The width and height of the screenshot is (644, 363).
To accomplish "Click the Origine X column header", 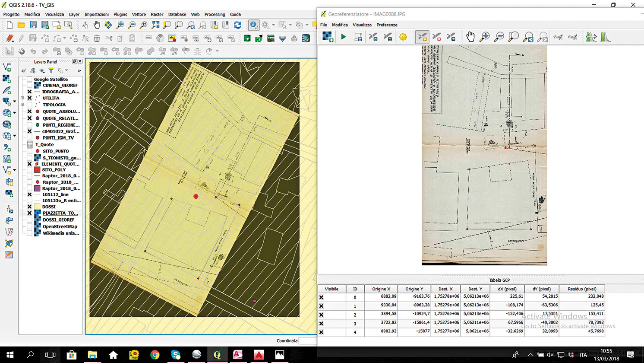I will 381,289.
